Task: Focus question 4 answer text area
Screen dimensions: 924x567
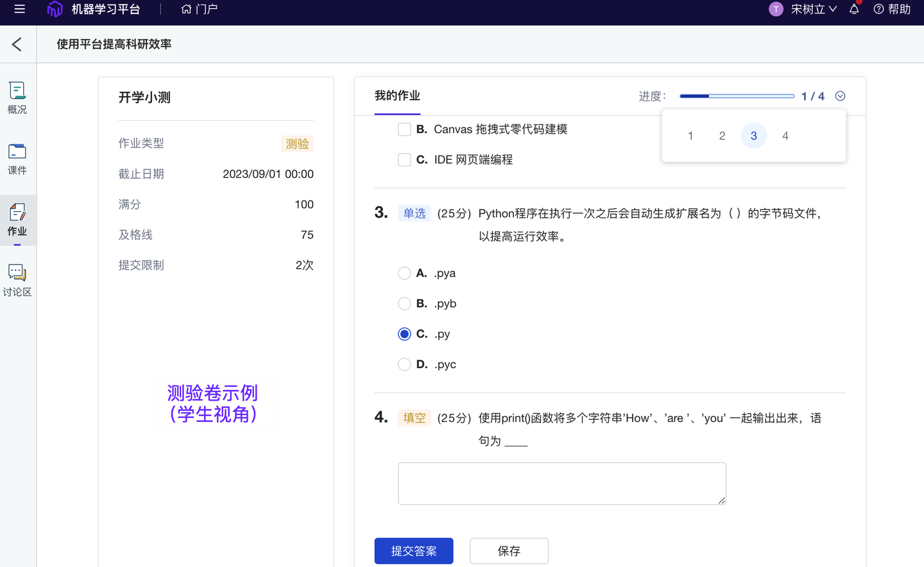Action: pos(562,484)
